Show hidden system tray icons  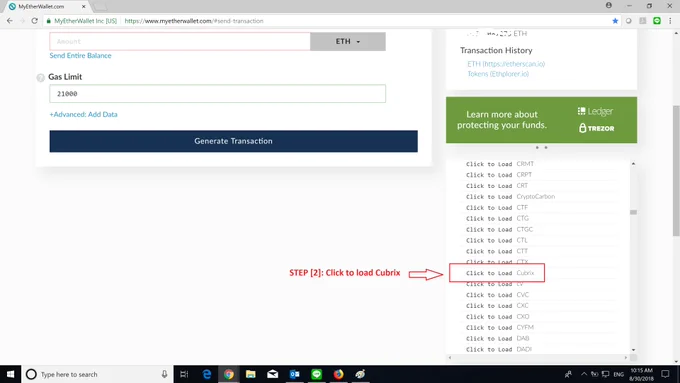click(584, 374)
